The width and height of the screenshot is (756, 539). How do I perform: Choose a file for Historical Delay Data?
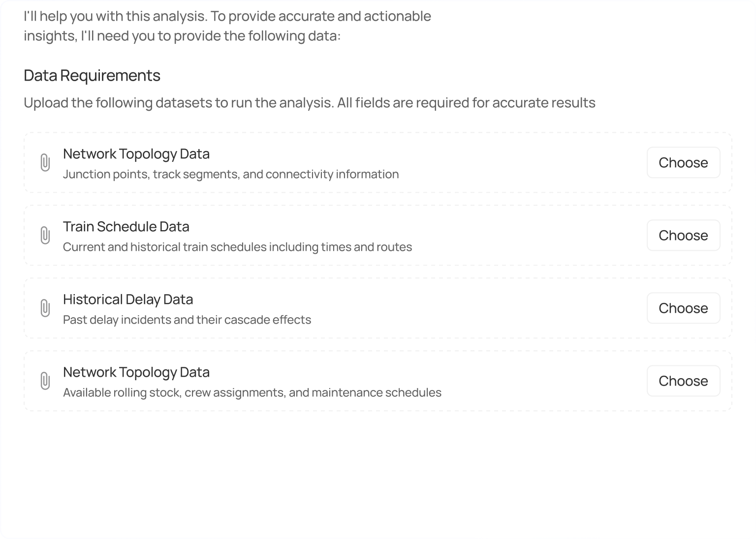click(683, 308)
